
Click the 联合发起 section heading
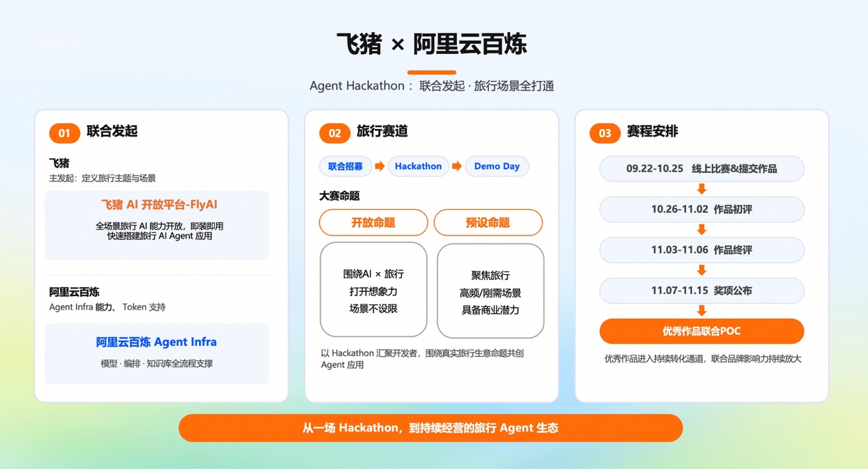click(x=112, y=131)
